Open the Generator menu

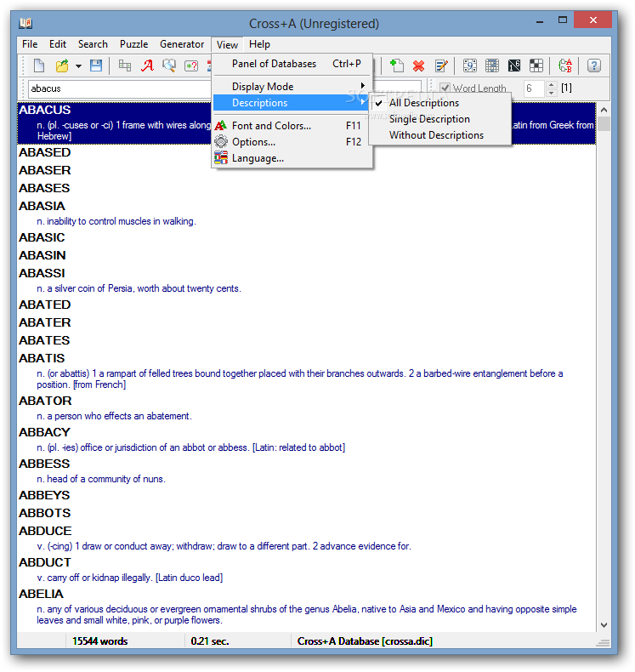click(x=182, y=44)
